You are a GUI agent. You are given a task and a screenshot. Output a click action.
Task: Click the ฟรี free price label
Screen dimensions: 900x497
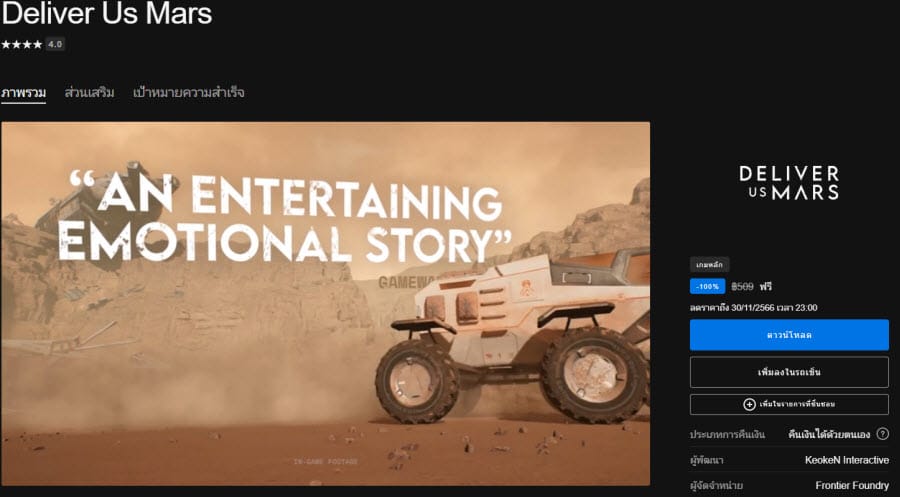point(766,286)
